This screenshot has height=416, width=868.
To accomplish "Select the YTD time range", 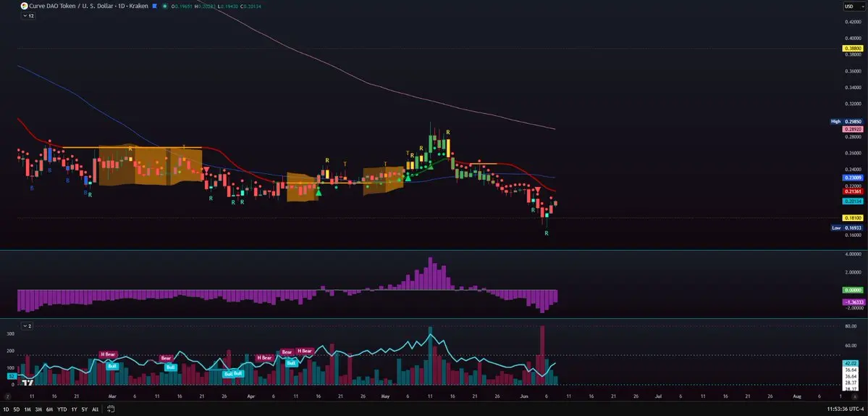I will [x=62, y=409].
